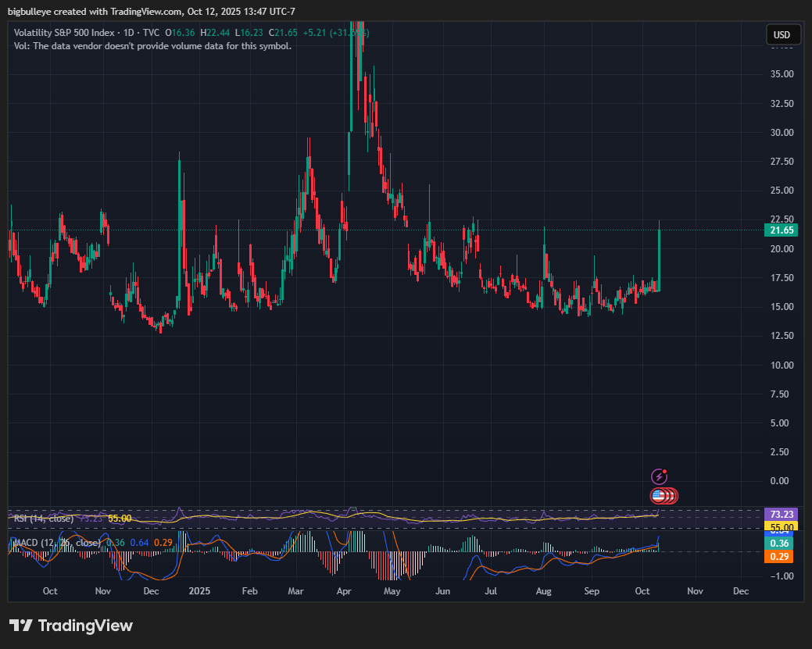Click the 2025 label on time axis
Image resolution: width=812 pixels, height=649 pixels.
tap(199, 591)
